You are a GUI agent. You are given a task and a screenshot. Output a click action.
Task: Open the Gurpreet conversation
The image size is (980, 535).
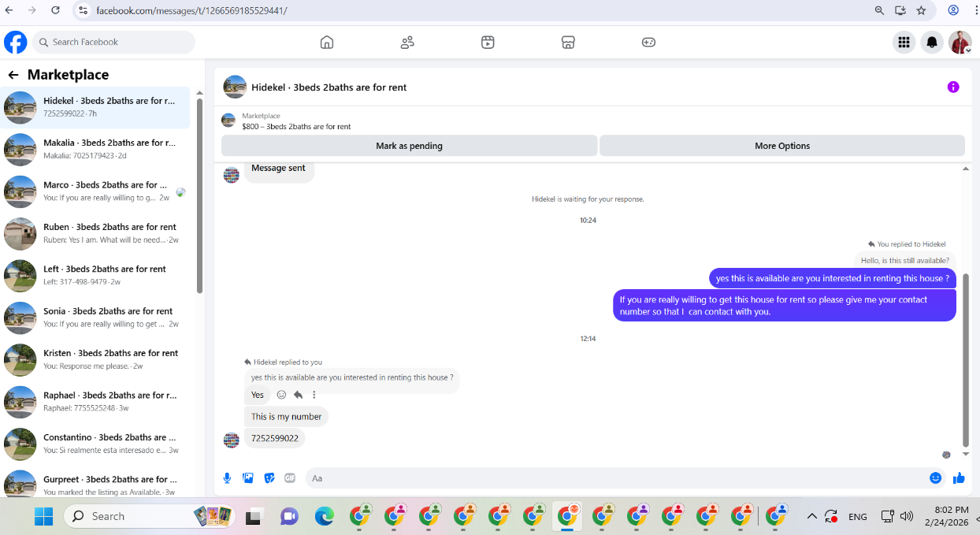pos(96,484)
